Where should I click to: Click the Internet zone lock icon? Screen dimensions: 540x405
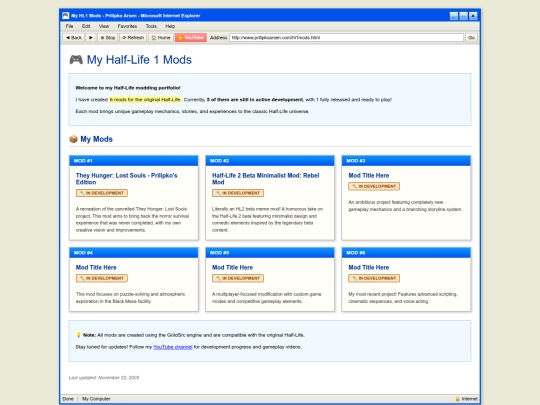[458, 399]
